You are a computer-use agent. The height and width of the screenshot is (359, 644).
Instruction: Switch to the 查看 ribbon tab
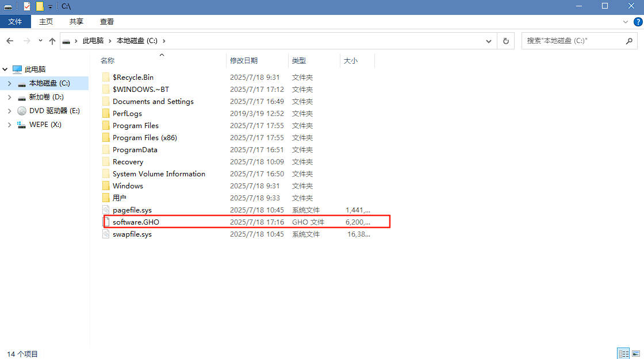pos(107,22)
